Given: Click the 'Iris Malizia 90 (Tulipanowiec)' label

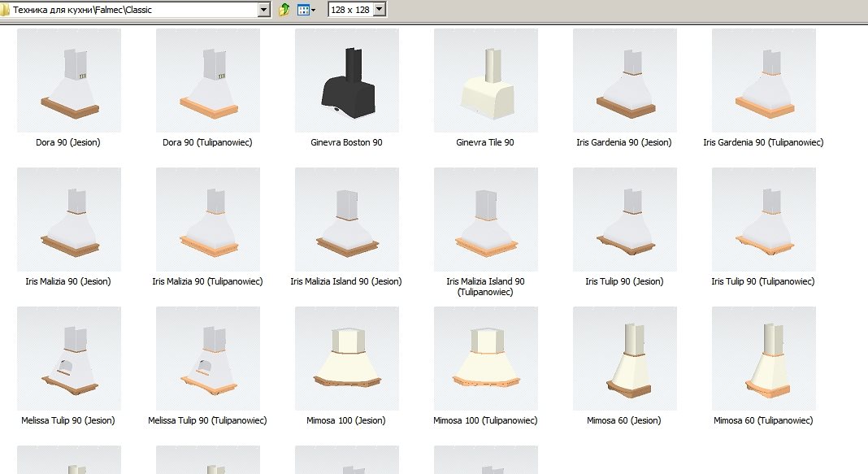Looking at the screenshot, I should [x=207, y=281].
